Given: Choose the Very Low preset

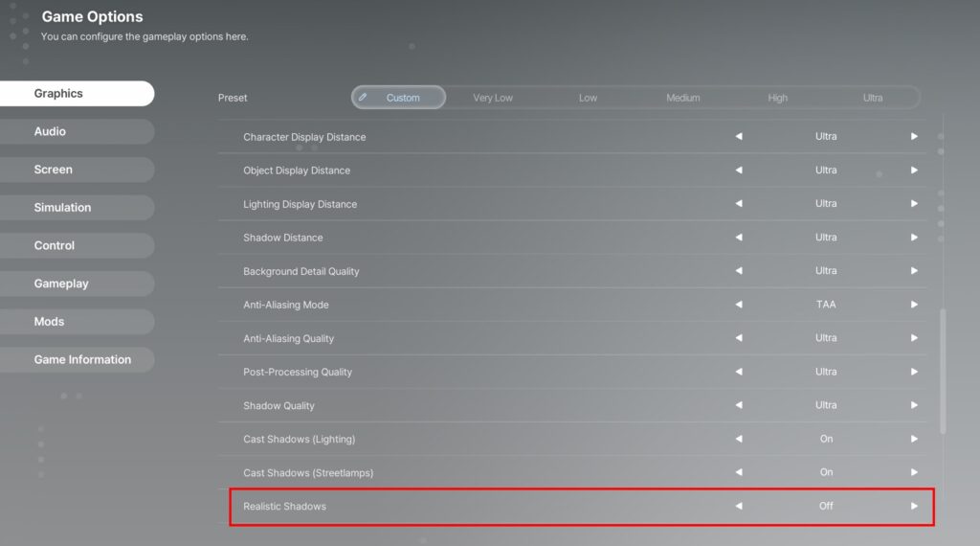Looking at the screenshot, I should (493, 98).
